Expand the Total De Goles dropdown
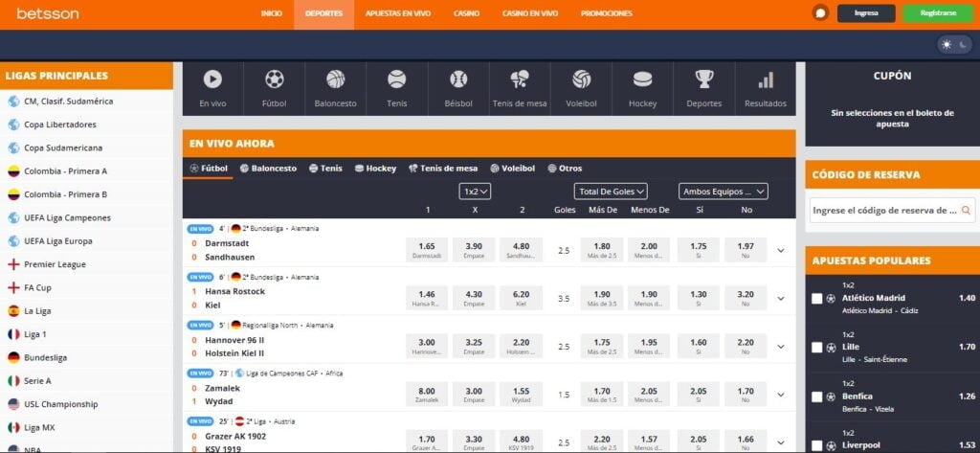This screenshot has height=453, width=980. pyautogui.click(x=611, y=192)
